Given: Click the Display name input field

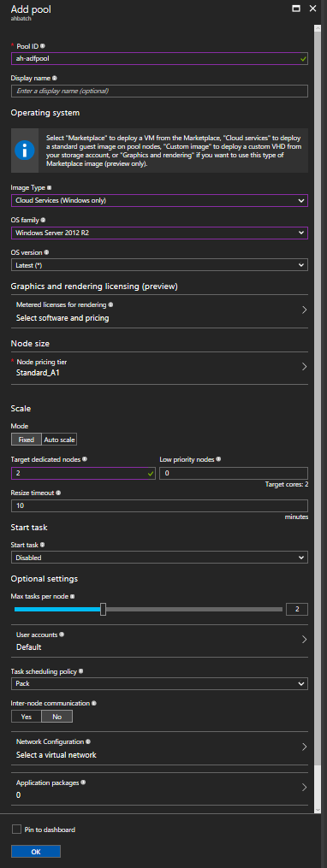Looking at the screenshot, I should click(x=159, y=91).
